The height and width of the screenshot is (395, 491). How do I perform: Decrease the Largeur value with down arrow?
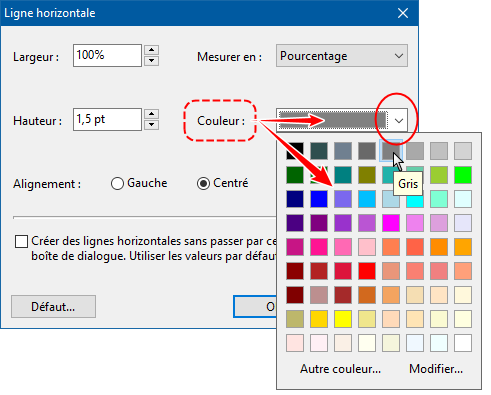coord(152,61)
